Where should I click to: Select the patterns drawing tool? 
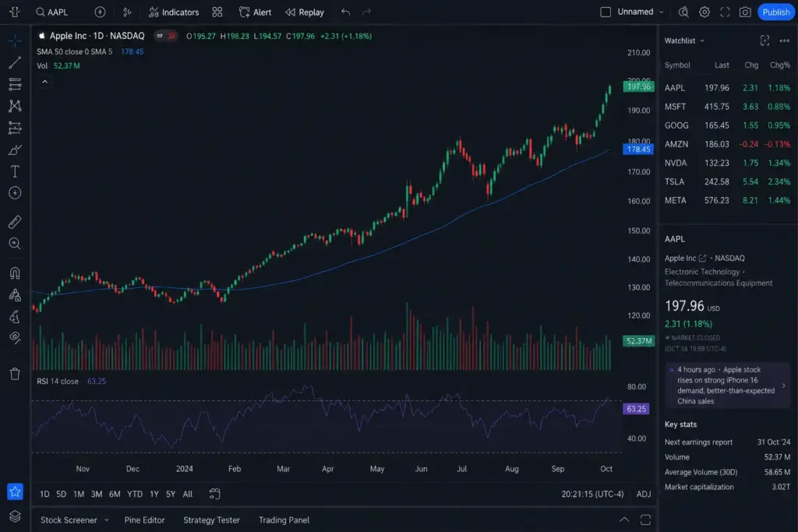point(15,106)
